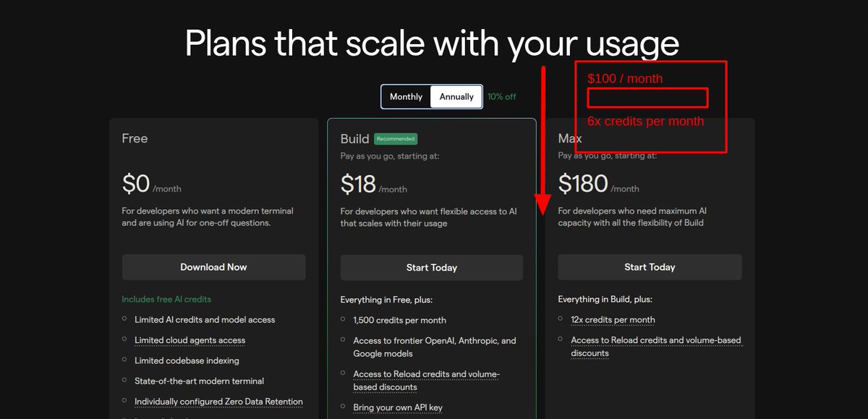This screenshot has height=419, width=868.
Task: Click the $18 /month price
Action: [374, 185]
